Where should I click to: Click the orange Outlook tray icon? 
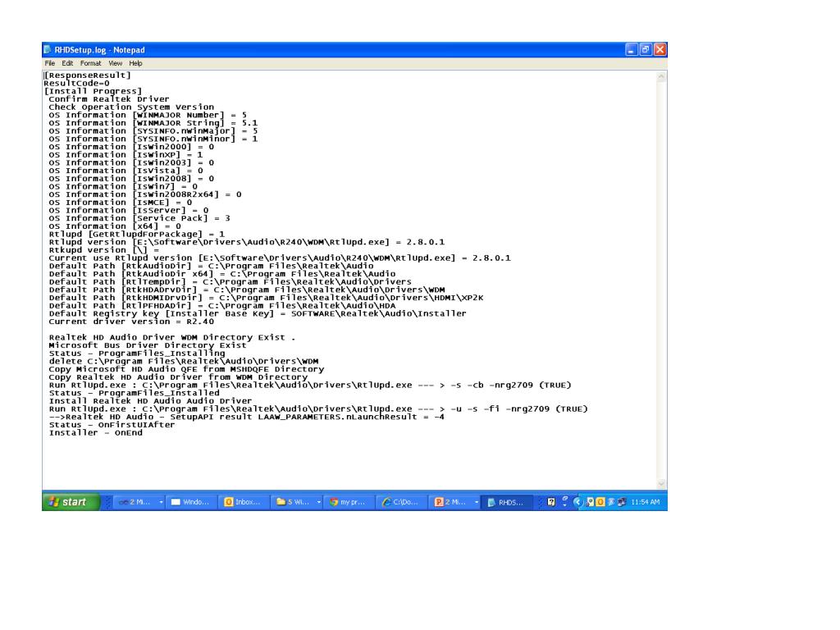coord(600,502)
